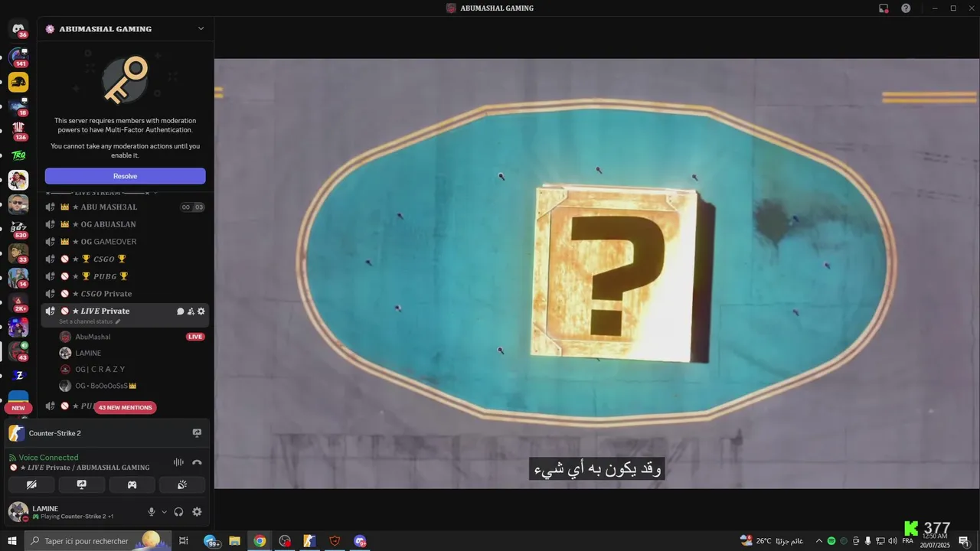Open User Settings gear beside LAMINE
This screenshot has width=980, height=551.
197,512
